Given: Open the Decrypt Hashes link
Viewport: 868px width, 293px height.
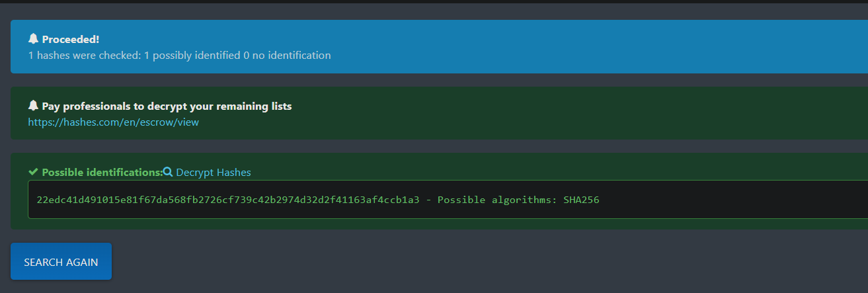Looking at the screenshot, I should [213, 173].
